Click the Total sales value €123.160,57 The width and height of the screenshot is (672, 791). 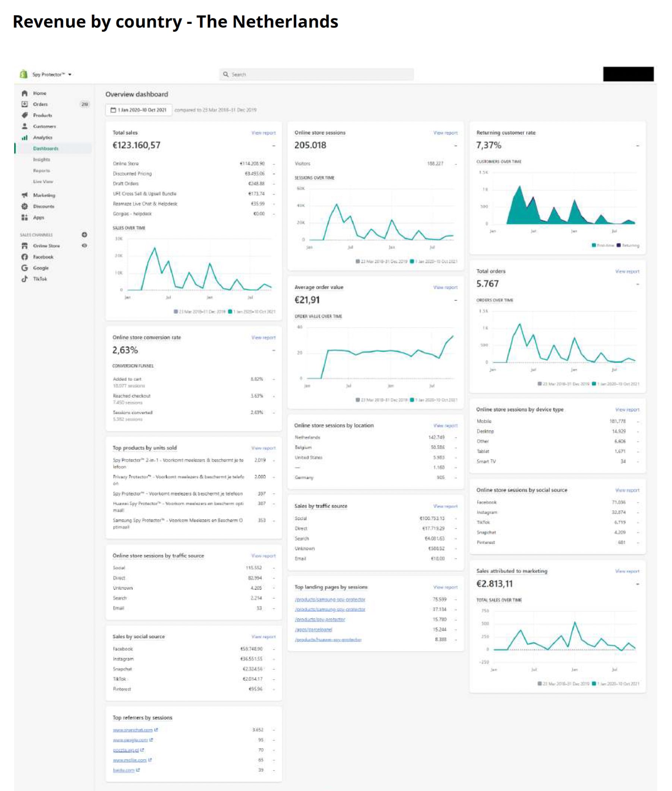click(x=136, y=145)
